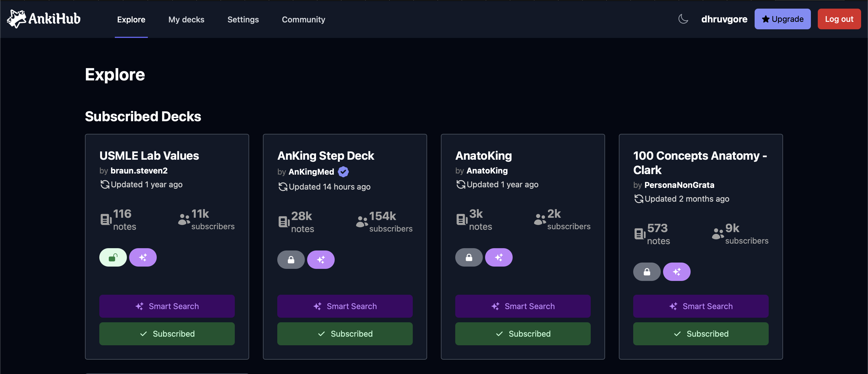Toggle dark mode moon icon
This screenshot has width=868, height=374.
click(x=683, y=19)
